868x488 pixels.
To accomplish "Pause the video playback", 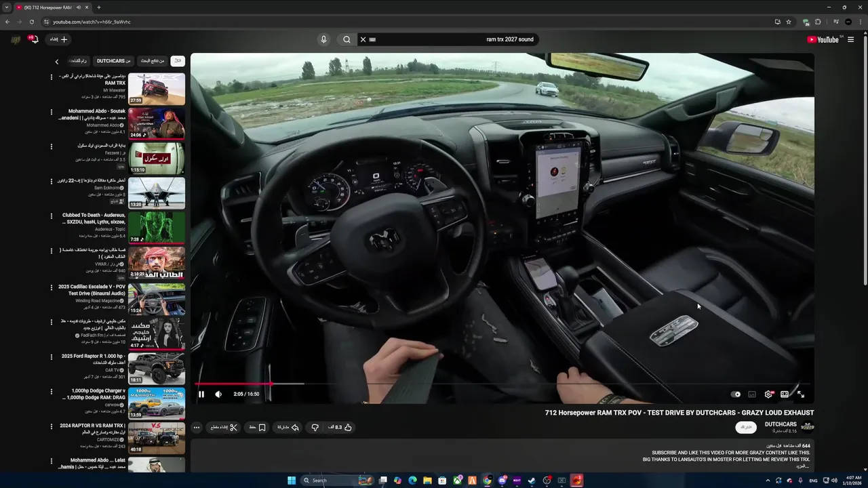I will 201,394.
